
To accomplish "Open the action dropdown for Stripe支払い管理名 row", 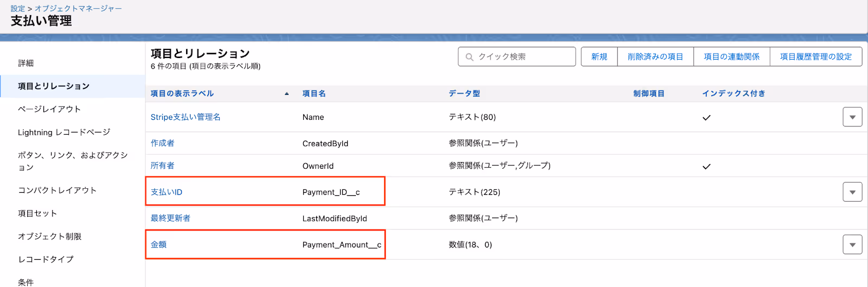I will tap(852, 117).
